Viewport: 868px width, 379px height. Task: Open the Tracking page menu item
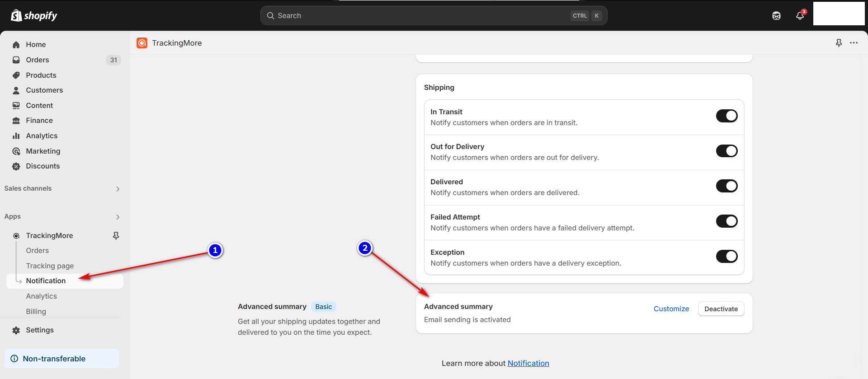click(50, 266)
